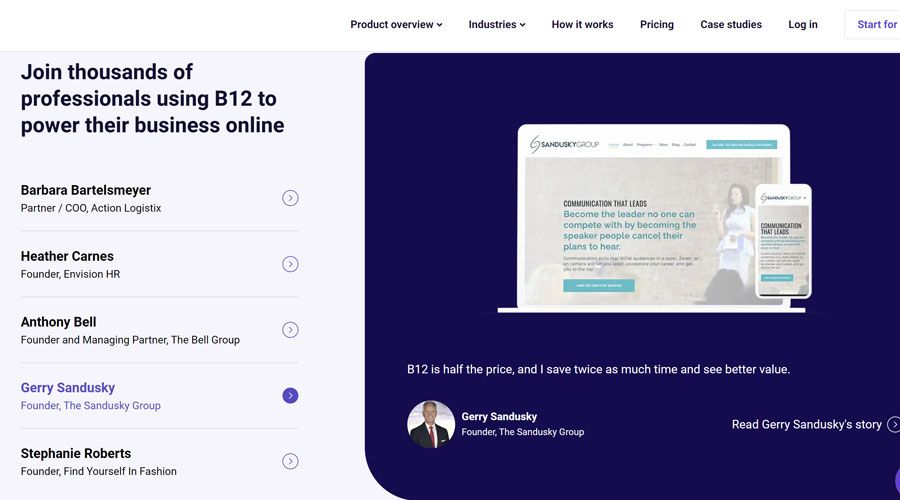900x500 pixels.
Task: Open Case studies in navigation
Action: point(731,25)
